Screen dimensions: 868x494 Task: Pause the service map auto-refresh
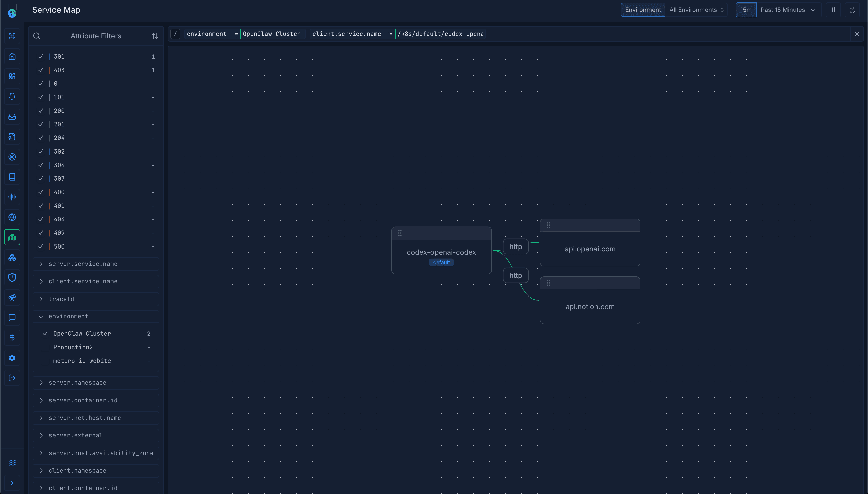pos(833,10)
